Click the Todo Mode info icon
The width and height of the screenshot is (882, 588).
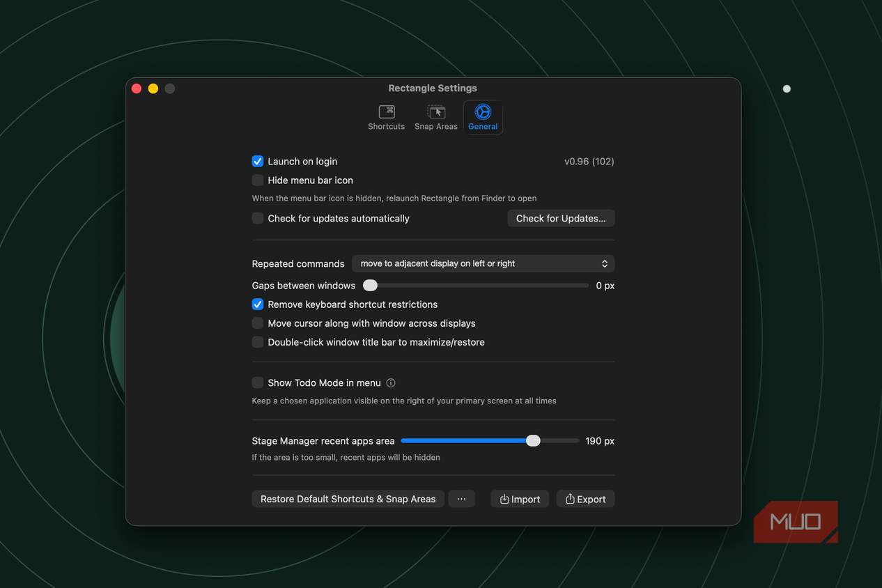point(391,383)
